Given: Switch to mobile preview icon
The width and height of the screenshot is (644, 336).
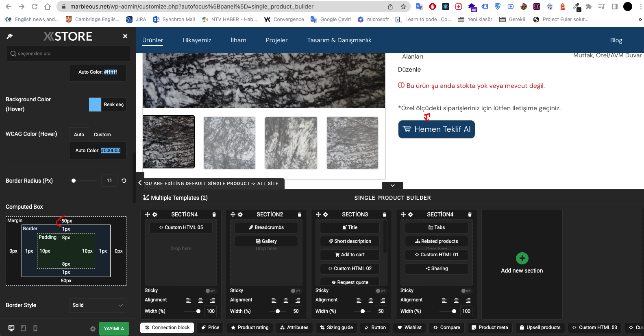Looking at the screenshot, I should 35,328.
